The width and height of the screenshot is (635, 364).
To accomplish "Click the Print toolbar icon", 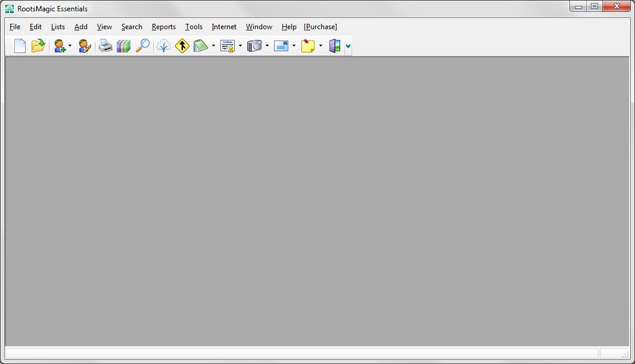I will coord(104,46).
